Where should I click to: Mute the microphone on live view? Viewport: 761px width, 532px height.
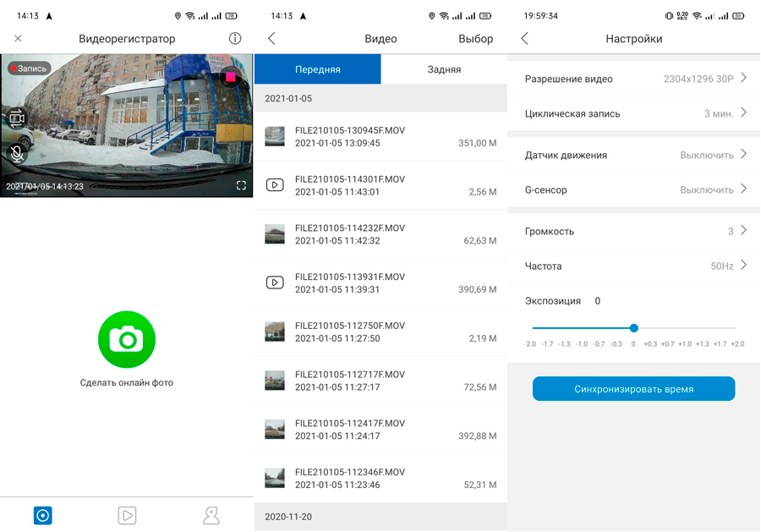pos(16,153)
